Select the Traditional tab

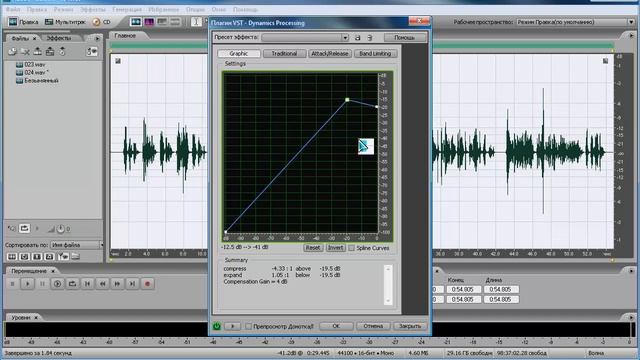[x=284, y=53]
